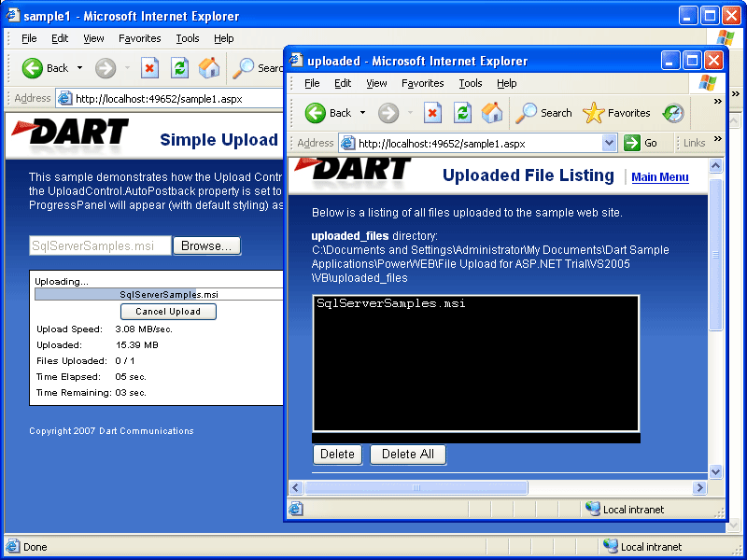Click horizontal scrollbar thumb in uploaded window

pyautogui.click(x=416, y=487)
